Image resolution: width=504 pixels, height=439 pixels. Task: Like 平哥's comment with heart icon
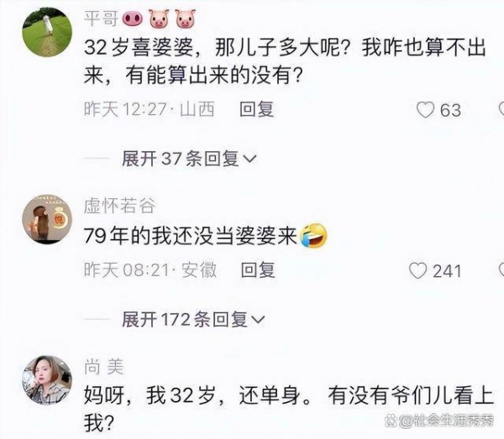tap(425, 110)
